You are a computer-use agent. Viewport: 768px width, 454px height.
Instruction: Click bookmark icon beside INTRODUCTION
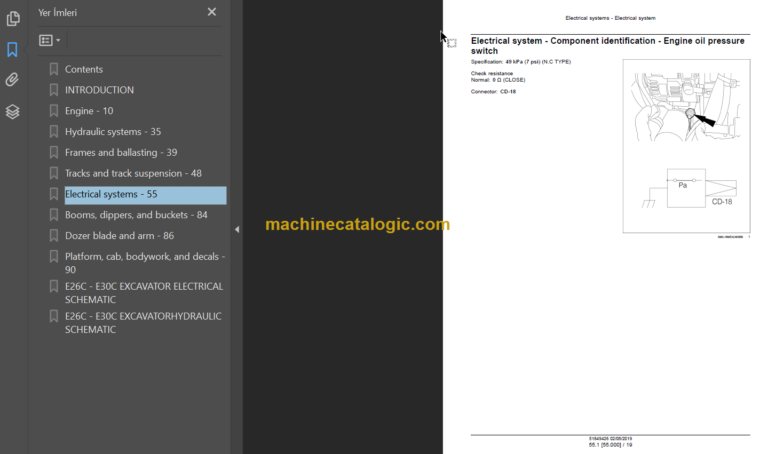coord(54,90)
